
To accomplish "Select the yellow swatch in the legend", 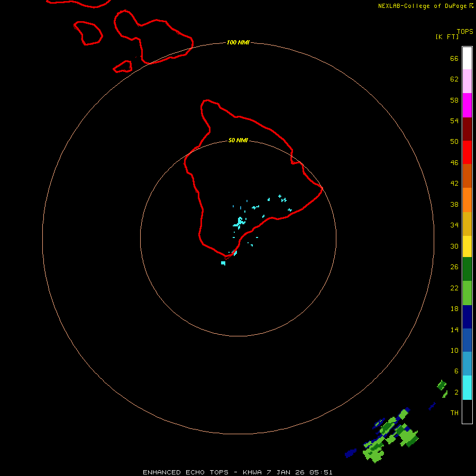I will [467, 246].
